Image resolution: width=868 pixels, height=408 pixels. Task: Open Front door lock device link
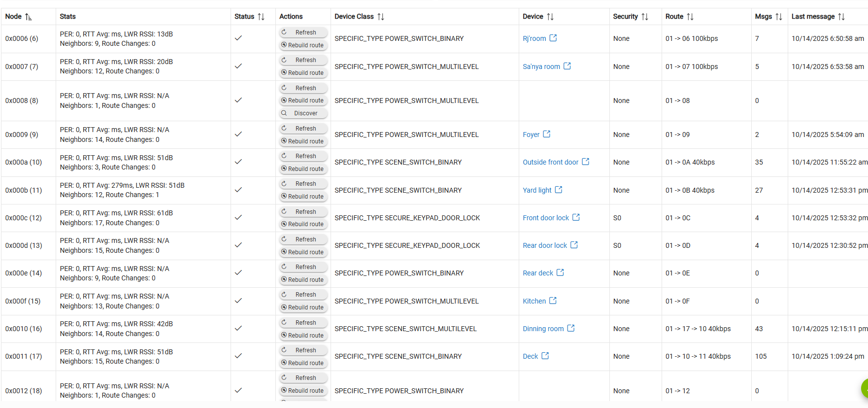pyautogui.click(x=545, y=218)
